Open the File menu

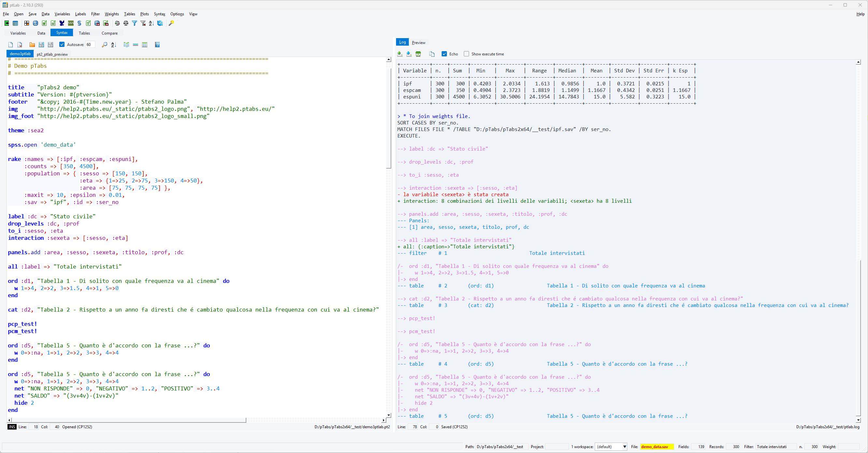[x=6, y=14]
